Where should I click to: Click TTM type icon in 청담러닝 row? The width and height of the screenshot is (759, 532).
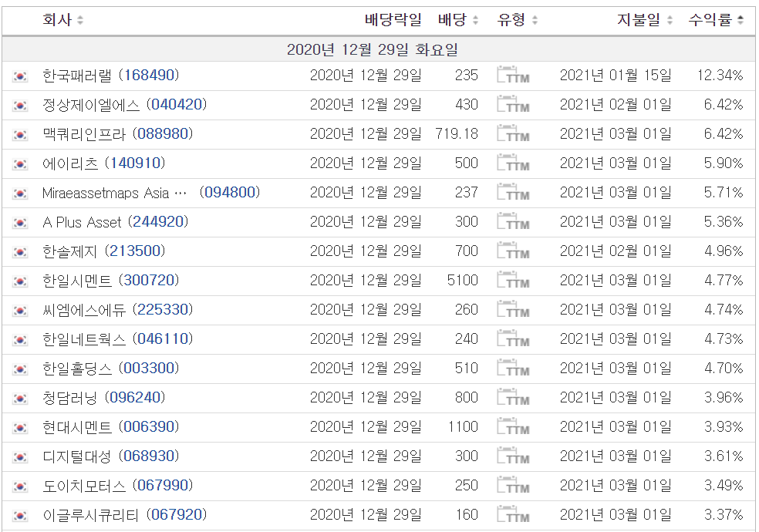tap(513, 398)
